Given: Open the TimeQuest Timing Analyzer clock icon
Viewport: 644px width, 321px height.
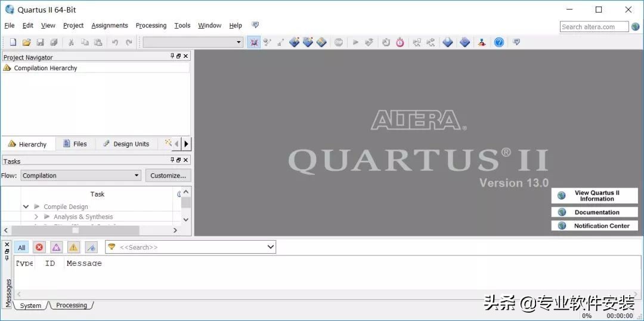Looking at the screenshot, I should [x=386, y=42].
